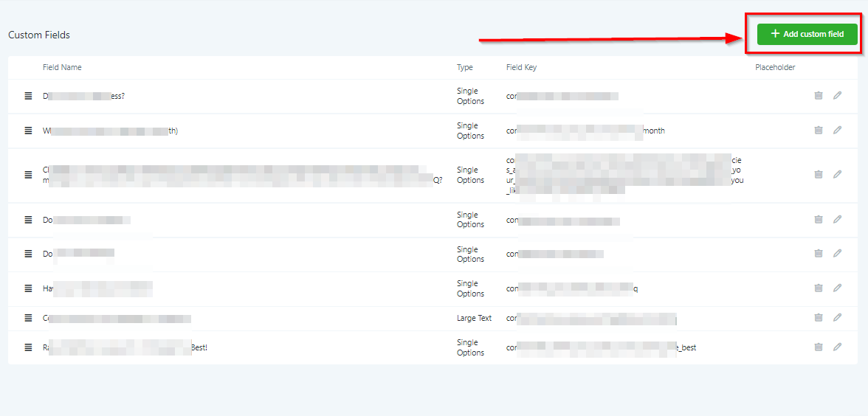Click drag handle of the Large Text field

point(29,318)
